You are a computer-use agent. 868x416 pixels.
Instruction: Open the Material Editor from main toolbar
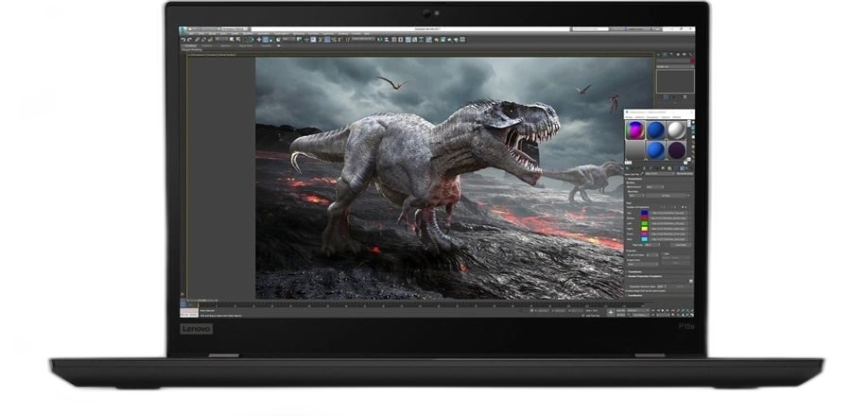click(428, 40)
